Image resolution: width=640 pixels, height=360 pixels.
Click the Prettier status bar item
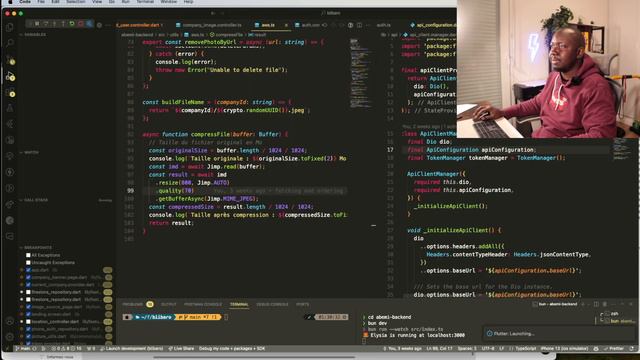click(x=614, y=349)
